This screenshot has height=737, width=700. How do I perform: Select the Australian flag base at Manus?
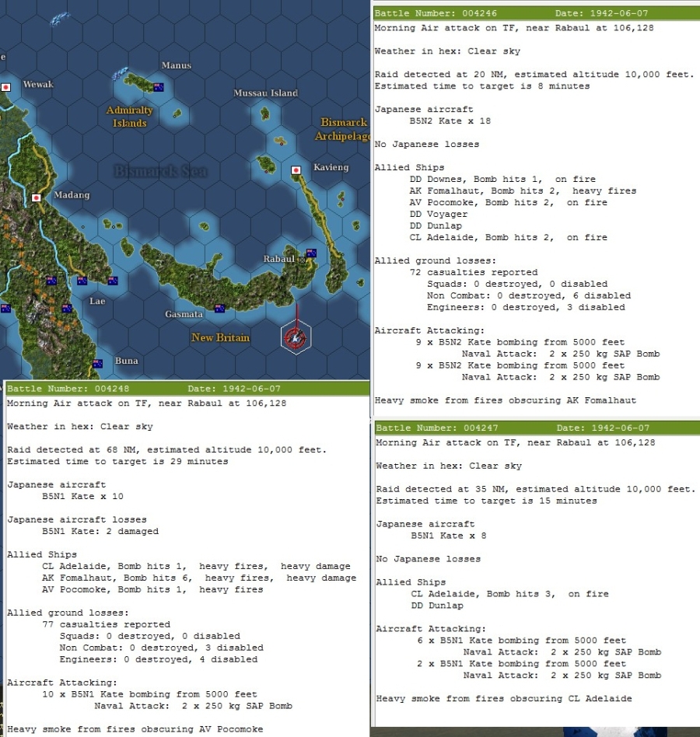point(159,87)
